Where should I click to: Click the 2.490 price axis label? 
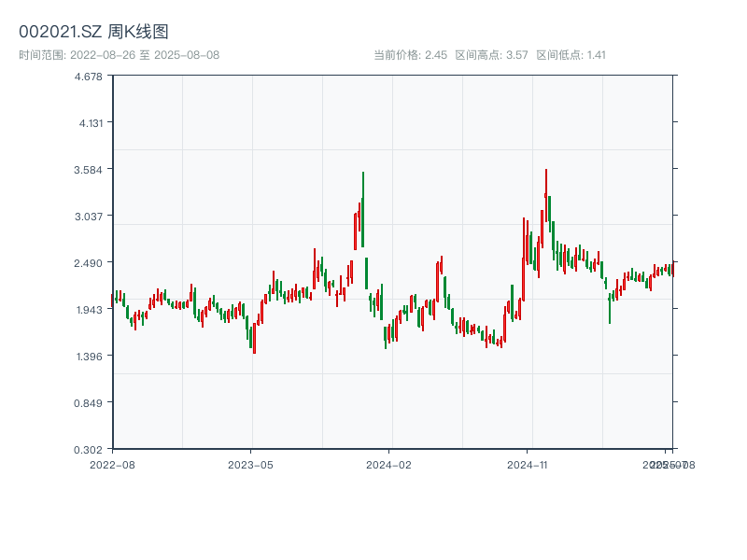pos(88,263)
